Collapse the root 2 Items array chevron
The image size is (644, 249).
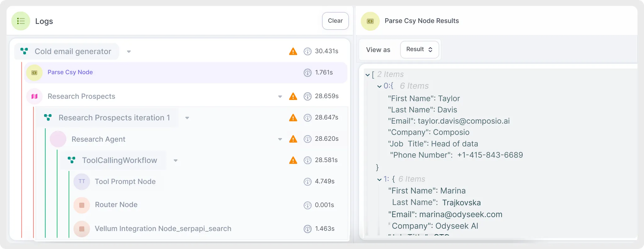click(367, 75)
